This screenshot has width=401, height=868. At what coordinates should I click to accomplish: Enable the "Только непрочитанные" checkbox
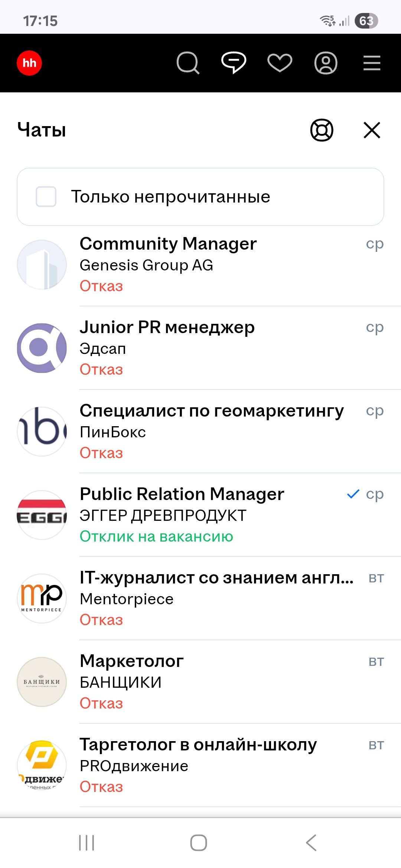[x=46, y=197]
